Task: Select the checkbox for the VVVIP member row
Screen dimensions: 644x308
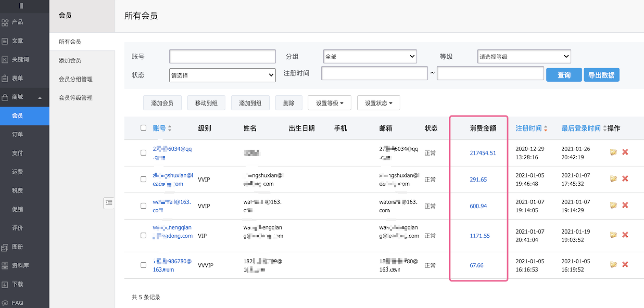Action: tap(143, 265)
